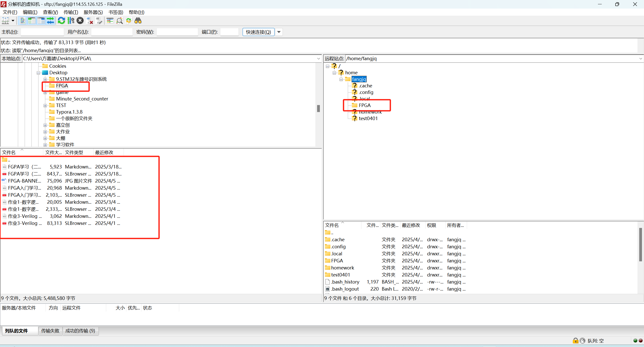Toggle the message log display
This screenshot has height=347, width=644.
(22, 21)
